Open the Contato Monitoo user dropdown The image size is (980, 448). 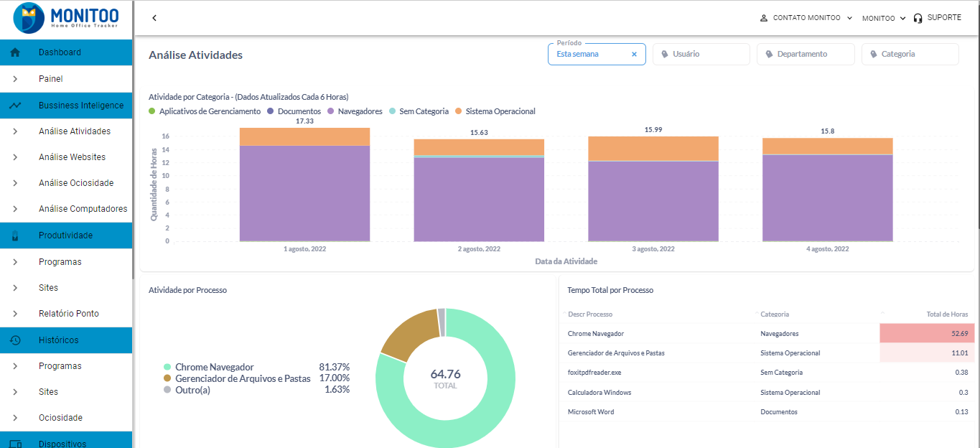tap(806, 18)
